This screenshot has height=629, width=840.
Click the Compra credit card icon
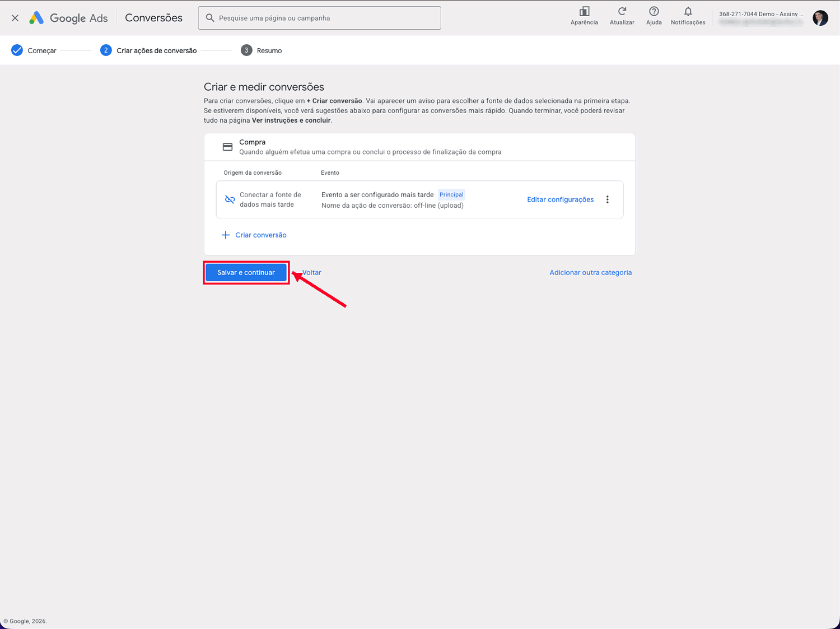[227, 147]
